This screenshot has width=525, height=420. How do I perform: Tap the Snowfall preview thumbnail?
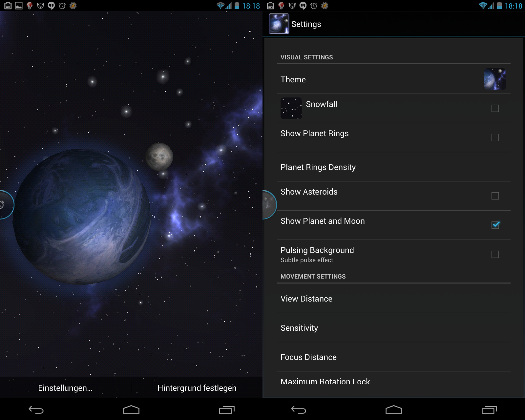(291, 108)
